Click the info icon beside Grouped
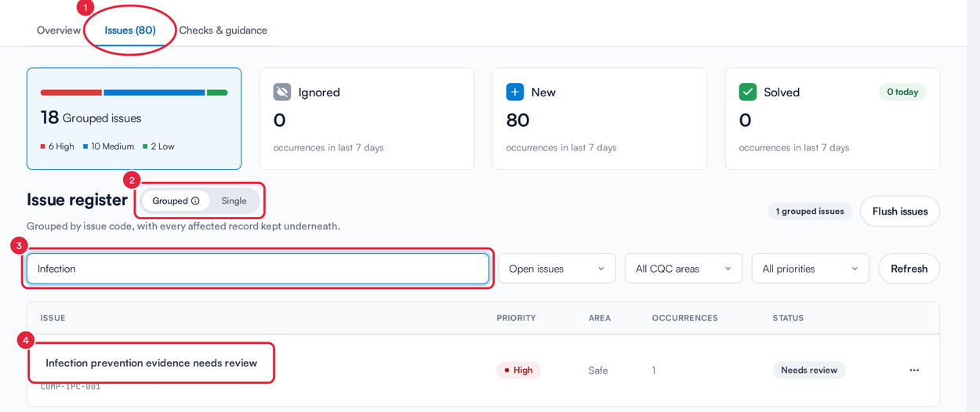Screen dimensions: 980x412 pos(195,201)
